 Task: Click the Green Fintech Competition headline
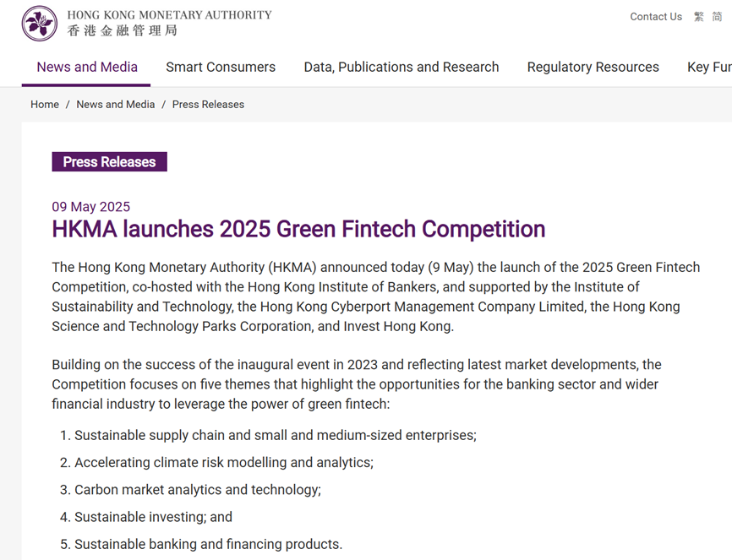(298, 229)
